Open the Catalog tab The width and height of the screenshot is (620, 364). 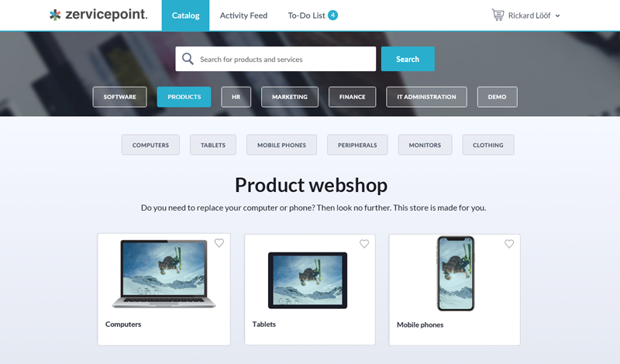click(185, 15)
